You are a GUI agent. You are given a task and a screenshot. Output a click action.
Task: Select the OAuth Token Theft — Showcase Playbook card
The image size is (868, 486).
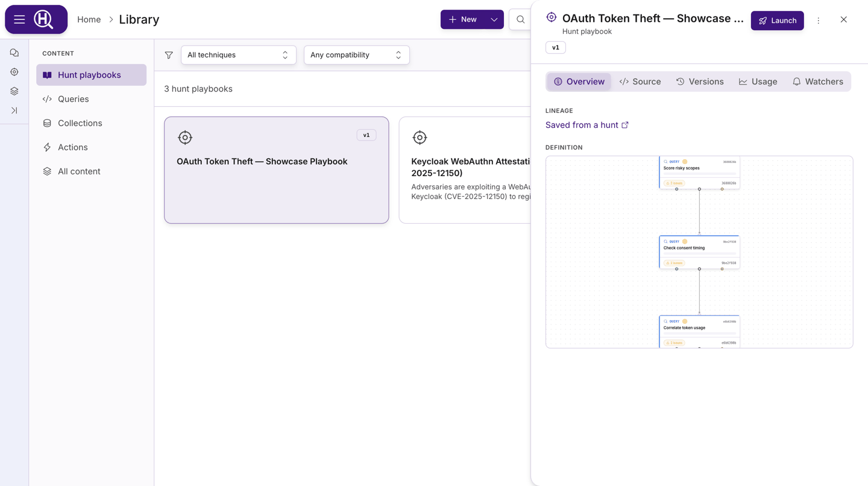pos(277,170)
